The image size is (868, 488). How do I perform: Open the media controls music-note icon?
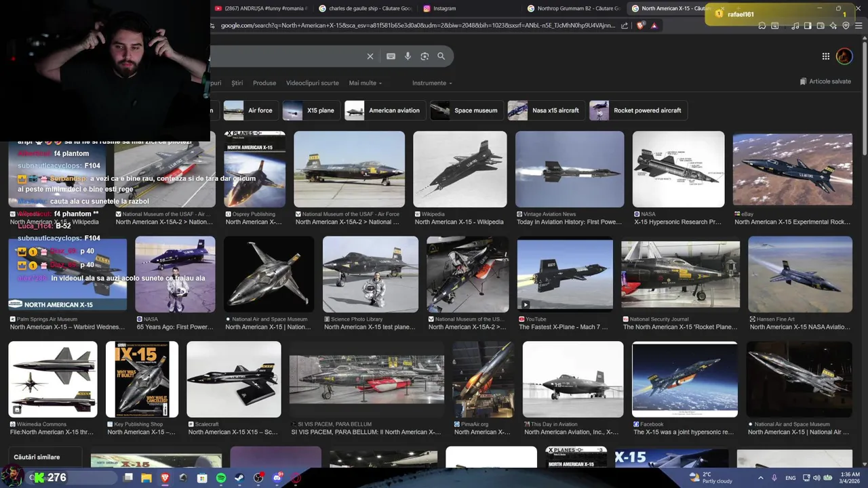click(795, 26)
